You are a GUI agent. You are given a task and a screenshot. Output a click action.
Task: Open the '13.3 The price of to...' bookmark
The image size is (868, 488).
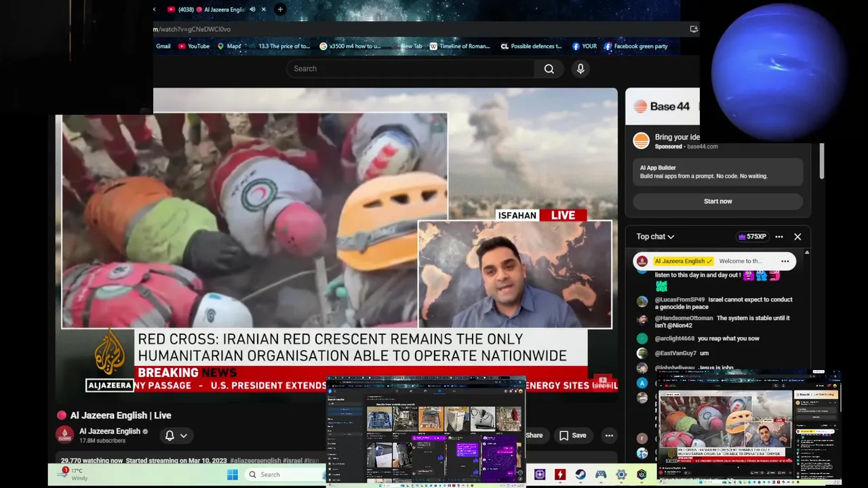coord(279,46)
